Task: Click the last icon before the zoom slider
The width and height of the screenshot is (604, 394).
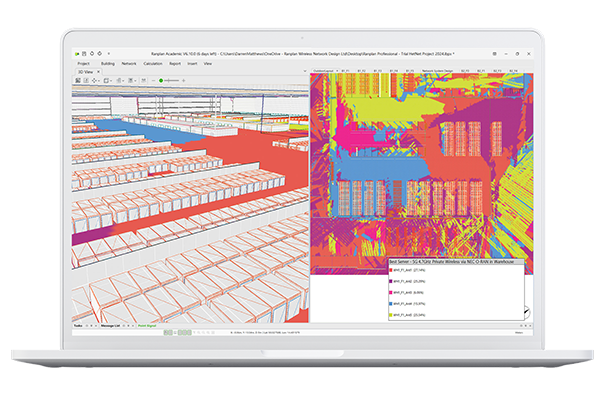Action: click(x=143, y=80)
